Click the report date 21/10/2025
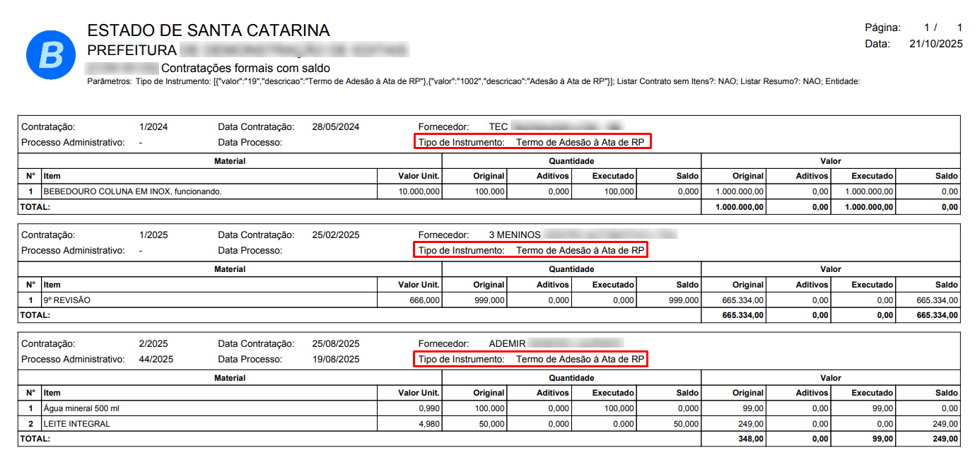 (935, 44)
